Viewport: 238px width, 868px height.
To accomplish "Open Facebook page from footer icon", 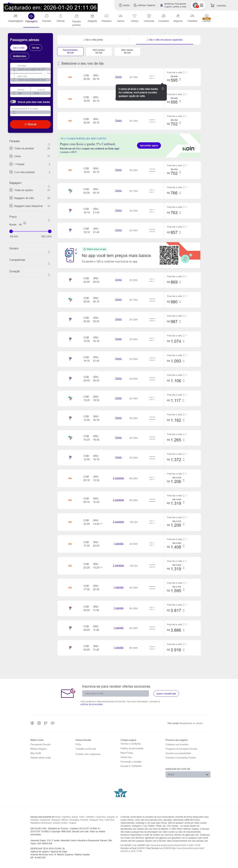I will 32,723.
